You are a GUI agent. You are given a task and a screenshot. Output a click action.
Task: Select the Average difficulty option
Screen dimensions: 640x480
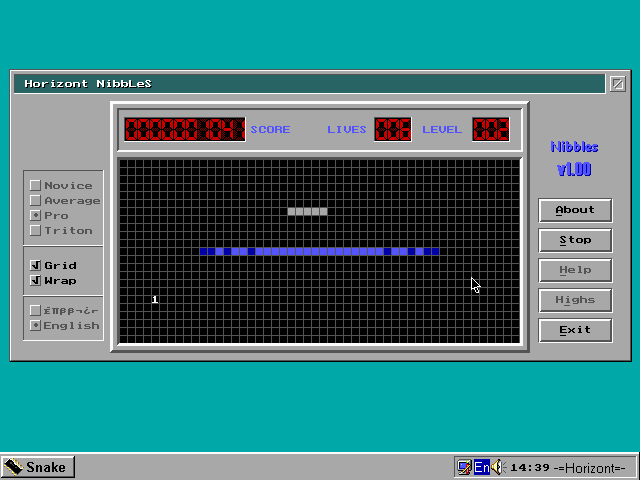pyautogui.click(x=36, y=201)
